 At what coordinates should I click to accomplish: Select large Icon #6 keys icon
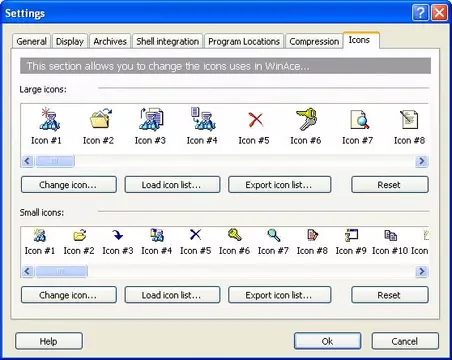pos(306,119)
